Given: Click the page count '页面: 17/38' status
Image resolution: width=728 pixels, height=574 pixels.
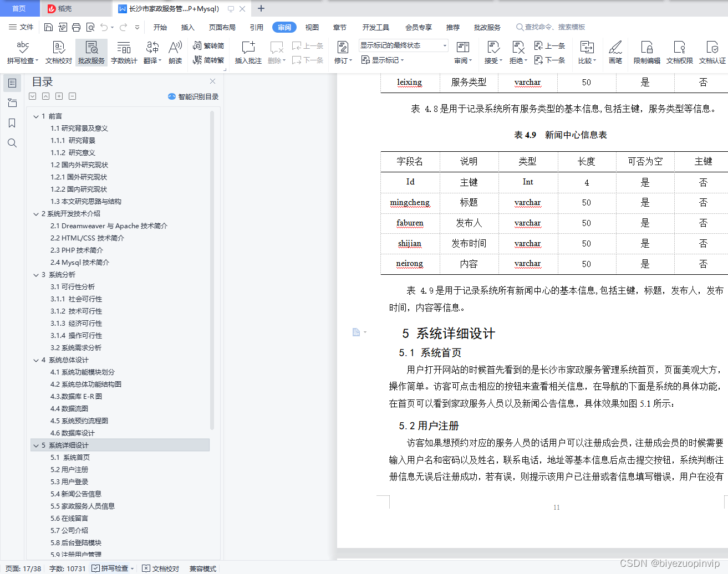Looking at the screenshot, I should (23, 568).
